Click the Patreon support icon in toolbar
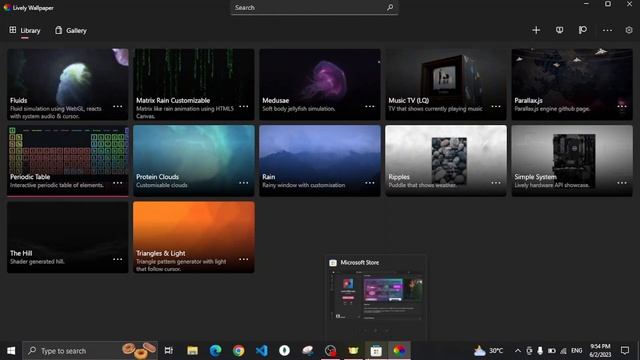 (x=582, y=30)
